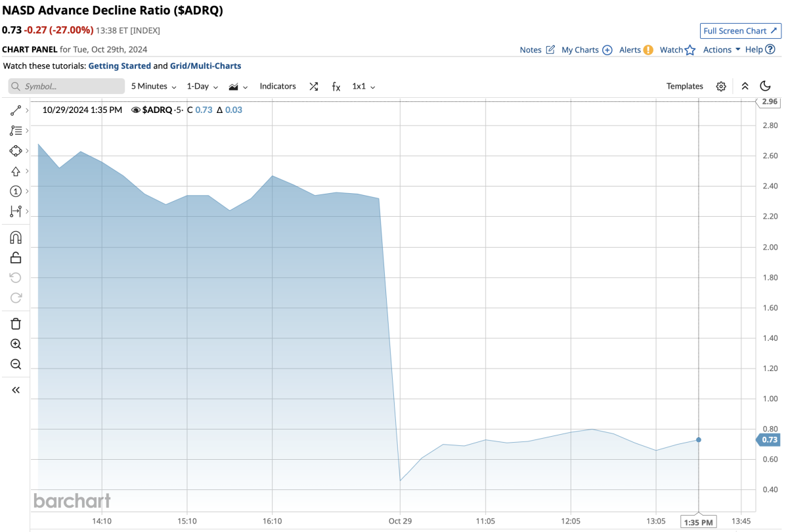The width and height of the screenshot is (788, 532).
Task: Open the Actions menu
Action: pyautogui.click(x=721, y=49)
